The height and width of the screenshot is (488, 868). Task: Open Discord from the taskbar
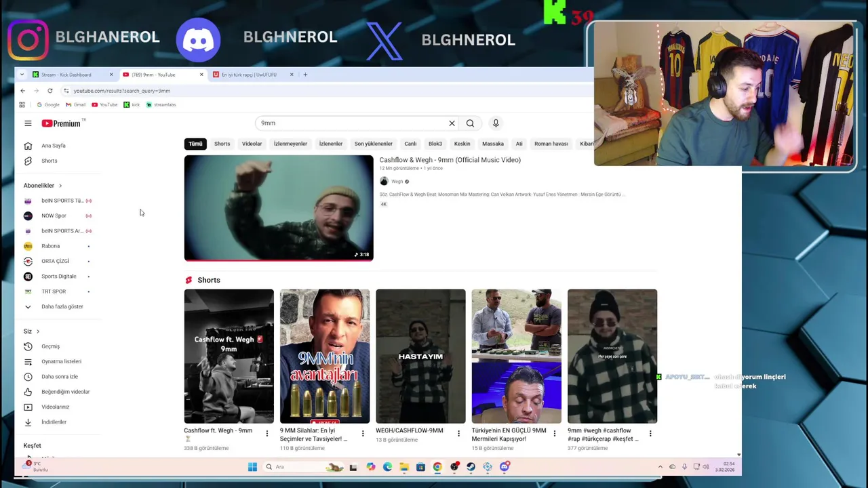[x=505, y=467]
